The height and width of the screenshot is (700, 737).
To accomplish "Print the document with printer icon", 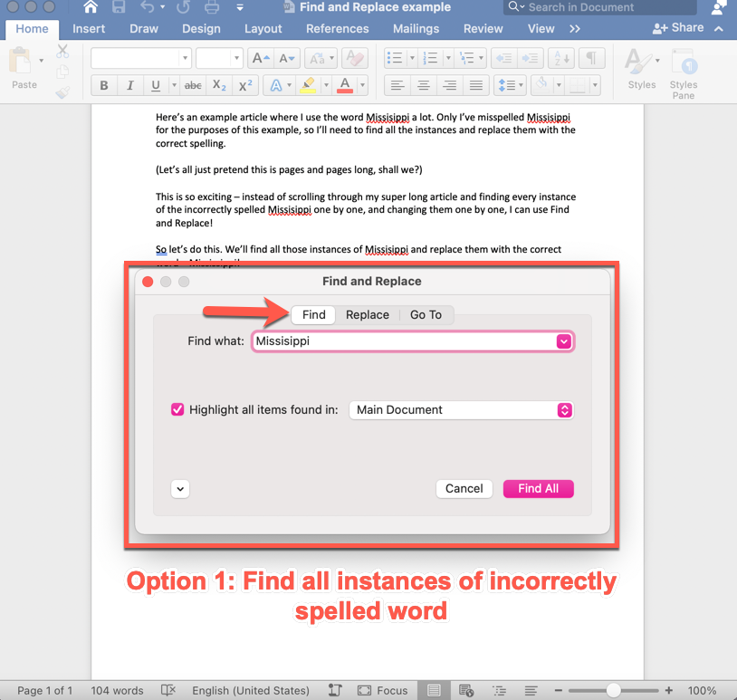I will point(212,7).
